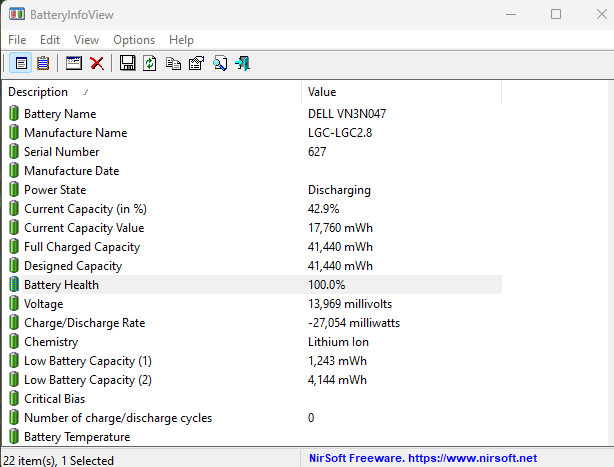This screenshot has width=614, height=467.
Task: Open the View menu
Action: (86, 40)
